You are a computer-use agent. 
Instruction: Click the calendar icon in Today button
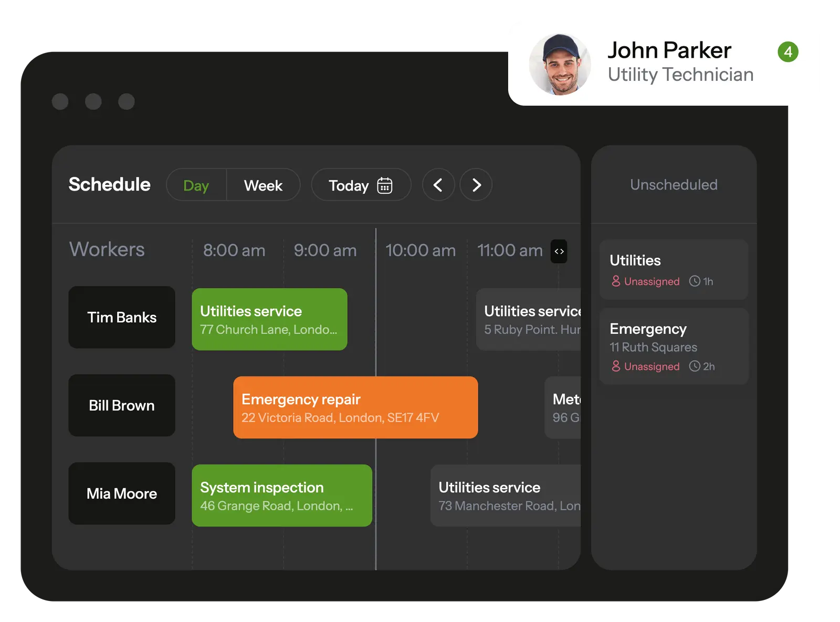(x=384, y=185)
